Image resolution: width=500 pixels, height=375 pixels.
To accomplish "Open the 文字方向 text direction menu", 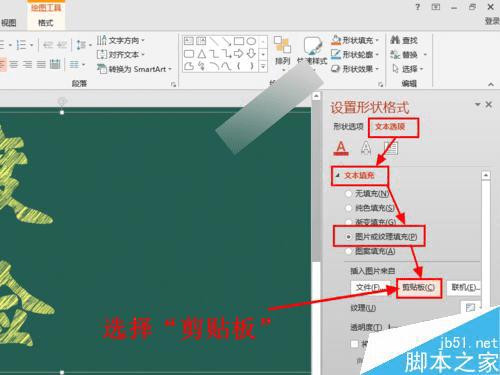I will [x=121, y=41].
